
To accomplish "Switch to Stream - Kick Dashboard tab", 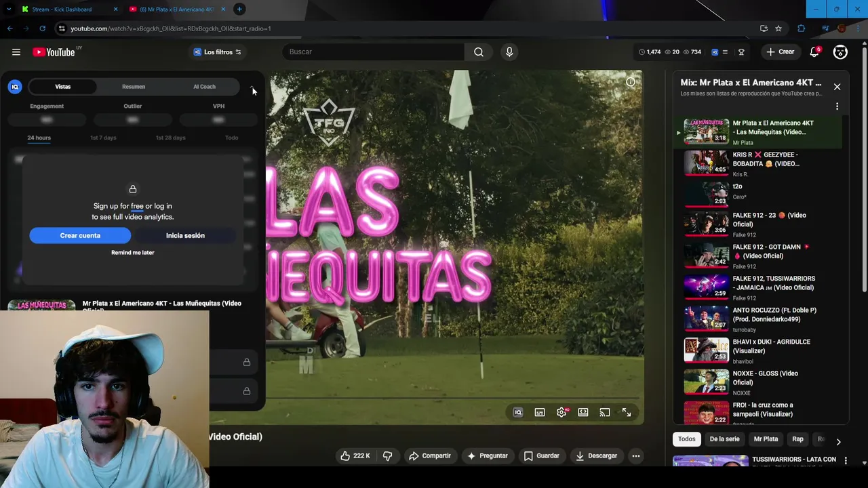I will coord(61,9).
